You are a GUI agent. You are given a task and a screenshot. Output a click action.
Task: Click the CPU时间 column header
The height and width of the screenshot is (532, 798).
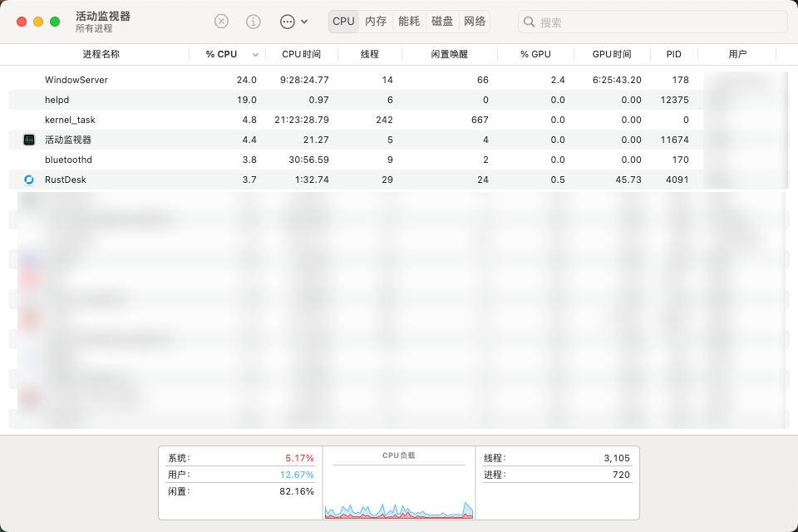point(301,53)
